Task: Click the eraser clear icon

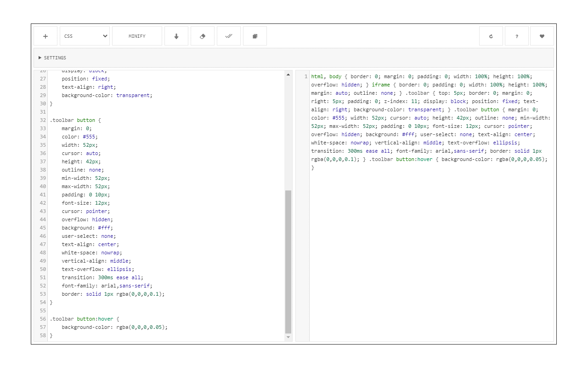Action: pyautogui.click(x=203, y=36)
